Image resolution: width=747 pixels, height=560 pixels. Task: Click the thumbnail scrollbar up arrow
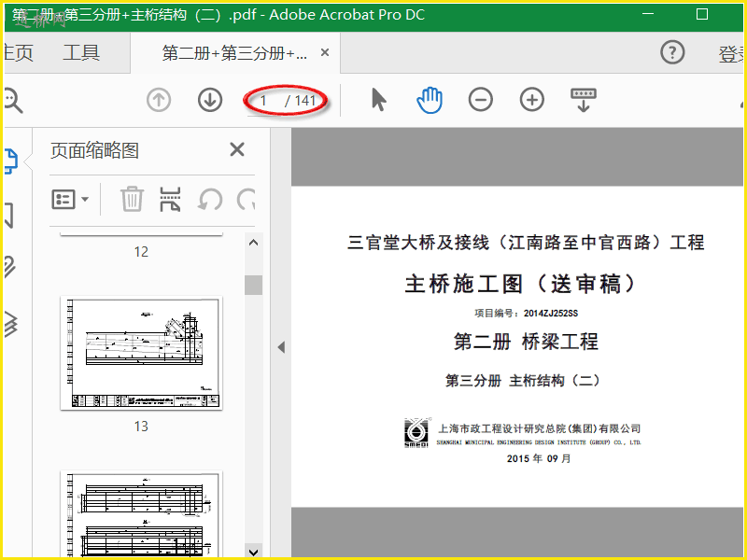click(253, 243)
